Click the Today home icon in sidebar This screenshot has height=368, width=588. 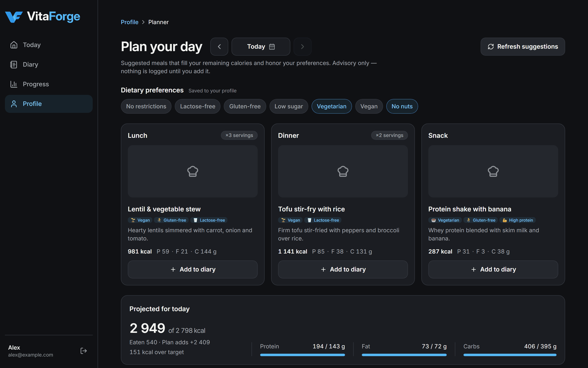[x=14, y=45]
